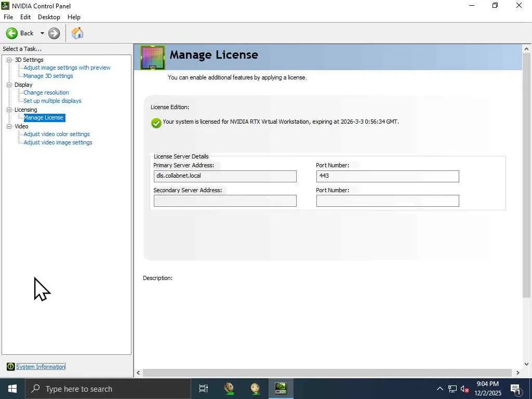Image resolution: width=532 pixels, height=399 pixels.
Task: Collapse the Licensing tree node
Action: [x=9, y=110]
